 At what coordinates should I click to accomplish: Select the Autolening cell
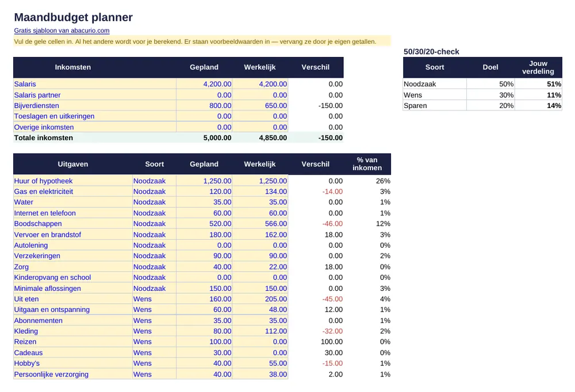point(73,245)
